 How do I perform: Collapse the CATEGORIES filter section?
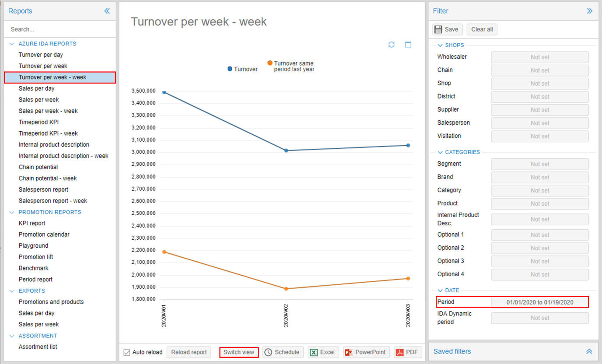coord(440,152)
